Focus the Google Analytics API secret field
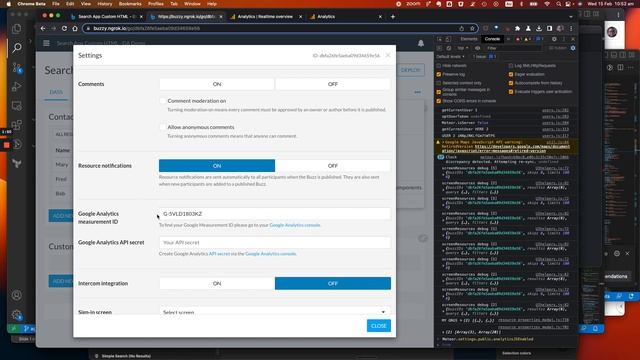 pyautogui.click(x=275, y=242)
